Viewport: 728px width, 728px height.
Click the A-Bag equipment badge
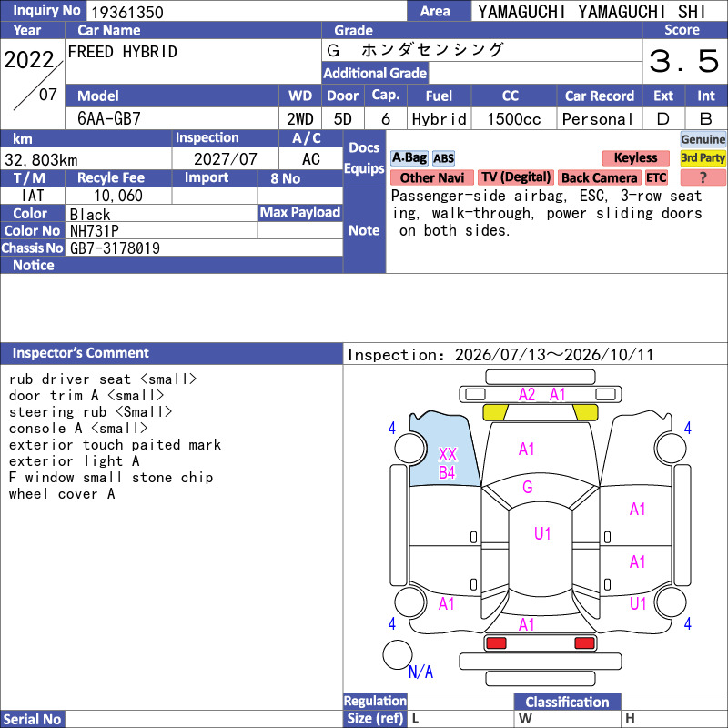tap(409, 157)
